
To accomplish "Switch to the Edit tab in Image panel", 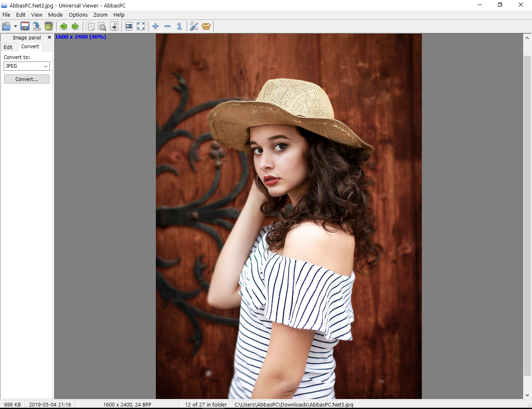I will (x=8, y=47).
